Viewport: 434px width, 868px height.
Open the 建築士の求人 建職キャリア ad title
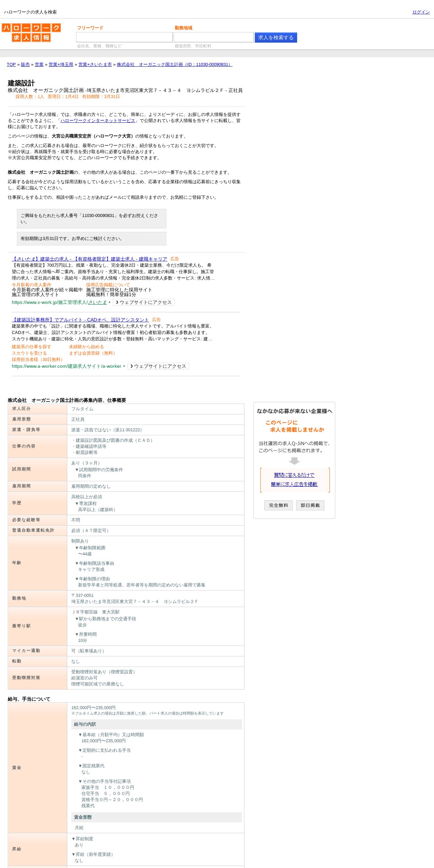point(90,259)
